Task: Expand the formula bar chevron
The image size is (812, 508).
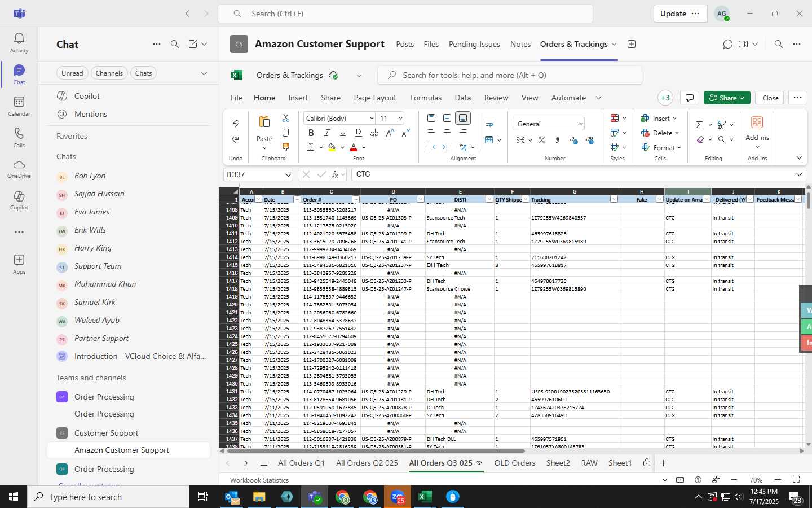Action: pos(799,174)
